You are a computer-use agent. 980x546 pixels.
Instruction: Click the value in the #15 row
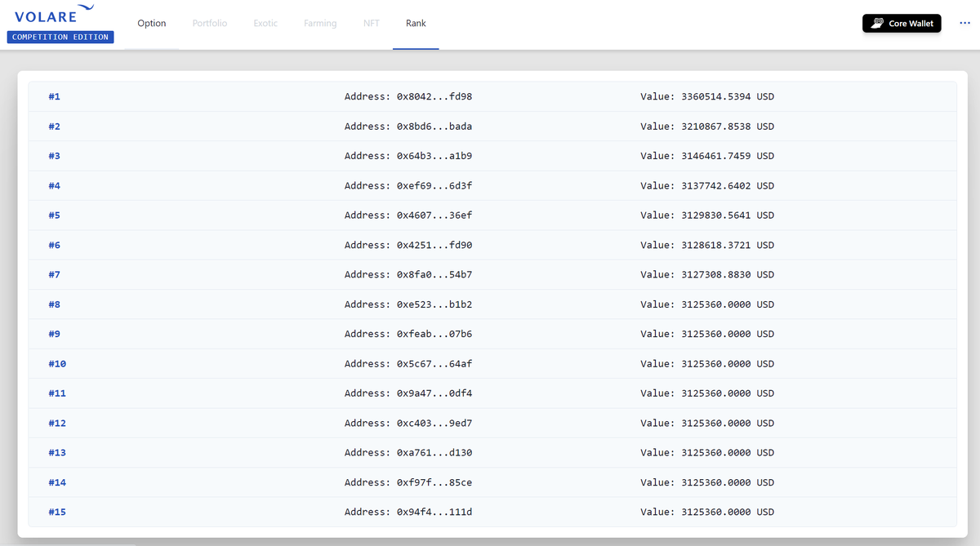[x=728, y=512]
